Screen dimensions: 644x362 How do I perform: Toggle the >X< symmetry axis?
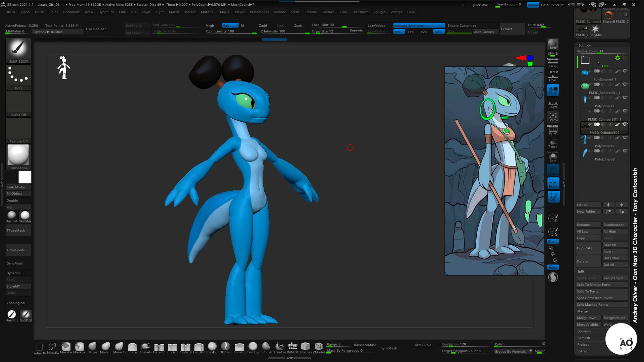pos(399,32)
